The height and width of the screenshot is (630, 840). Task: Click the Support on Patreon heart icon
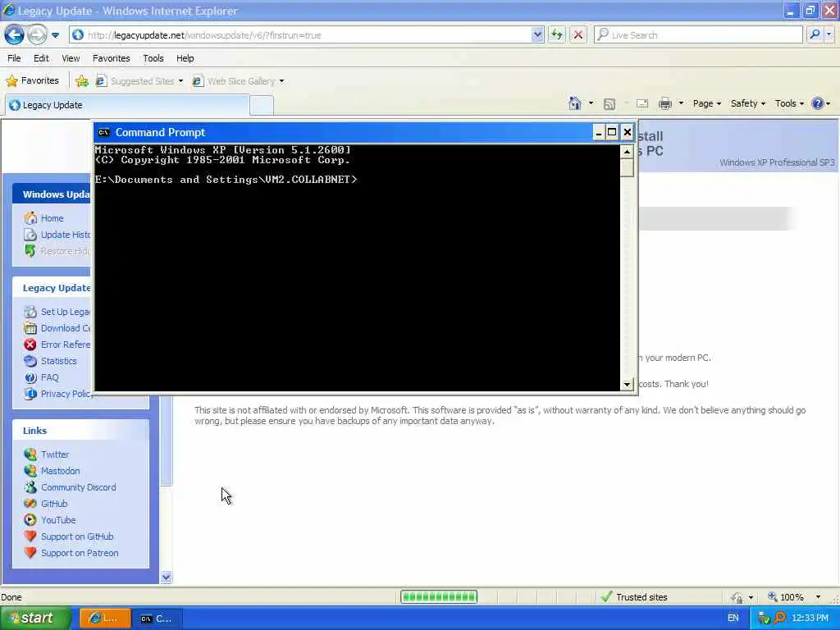[x=30, y=553]
